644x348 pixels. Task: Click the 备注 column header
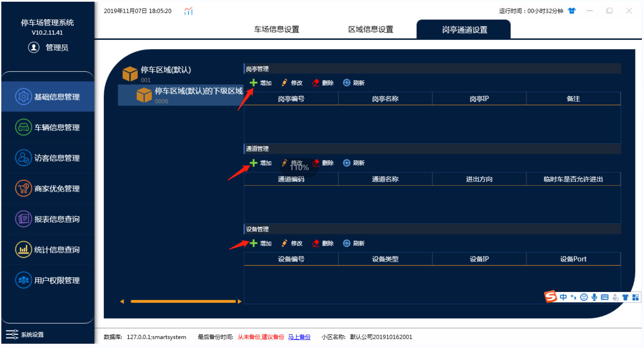[x=573, y=99]
